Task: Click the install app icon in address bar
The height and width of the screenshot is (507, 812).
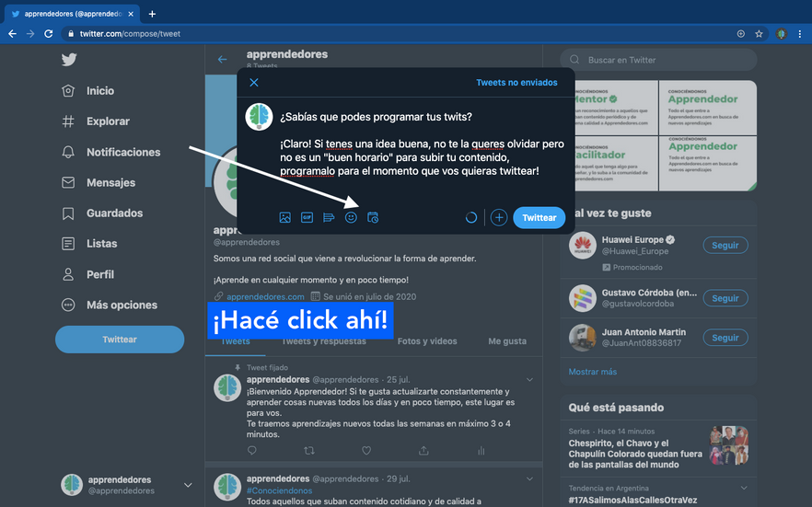Action: [741, 34]
